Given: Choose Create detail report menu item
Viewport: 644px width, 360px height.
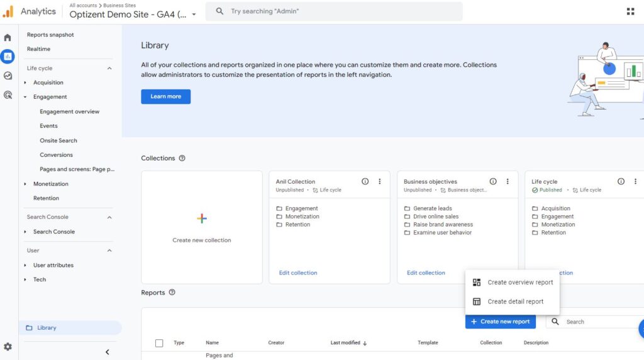Looking at the screenshot, I should point(515,301).
